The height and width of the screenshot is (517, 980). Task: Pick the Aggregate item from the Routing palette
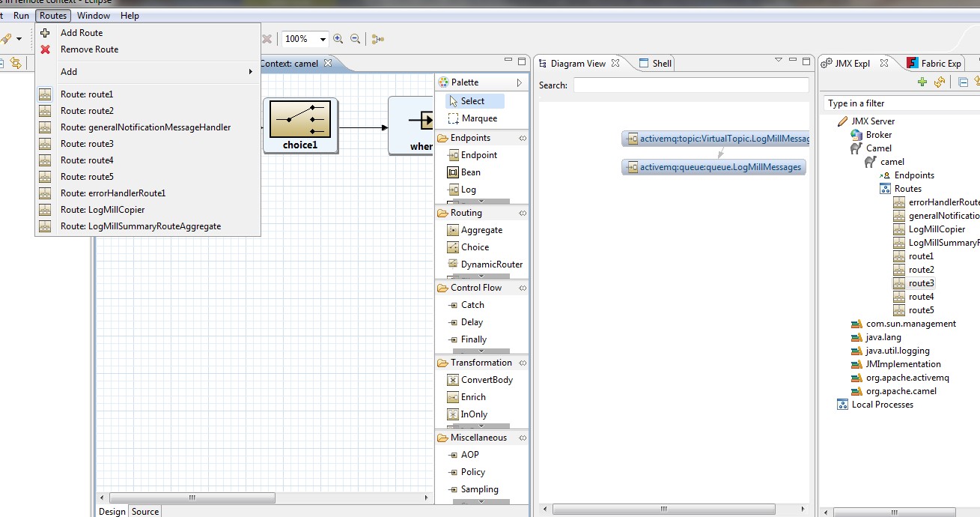[481, 230]
